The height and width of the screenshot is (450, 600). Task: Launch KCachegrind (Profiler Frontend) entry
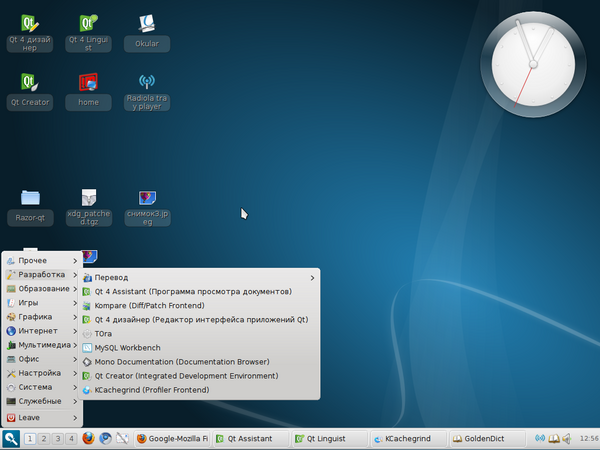click(199, 390)
